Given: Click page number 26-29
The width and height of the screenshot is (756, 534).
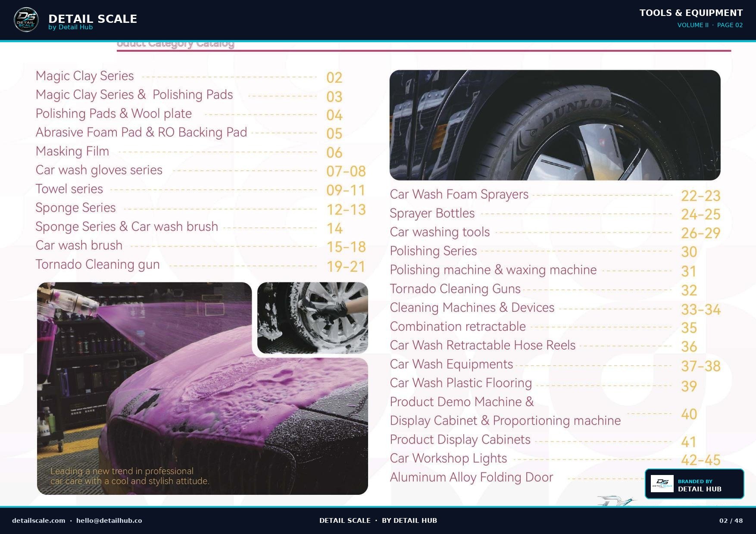Looking at the screenshot, I should click(701, 233).
